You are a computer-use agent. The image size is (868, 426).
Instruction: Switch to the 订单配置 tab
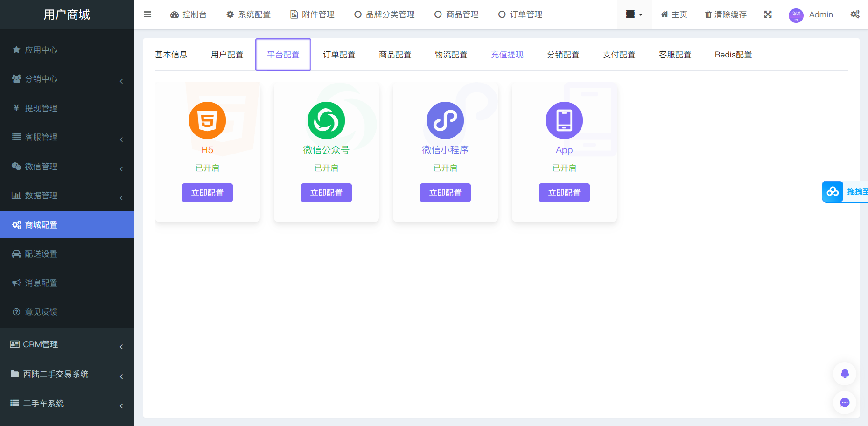[339, 55]
